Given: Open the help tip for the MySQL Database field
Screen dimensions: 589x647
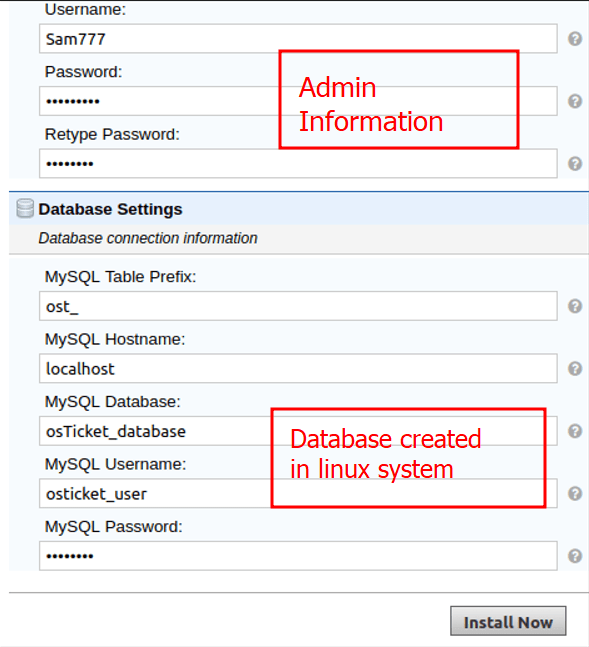Looking at the screenshot, I should click(x=575, y=431).
